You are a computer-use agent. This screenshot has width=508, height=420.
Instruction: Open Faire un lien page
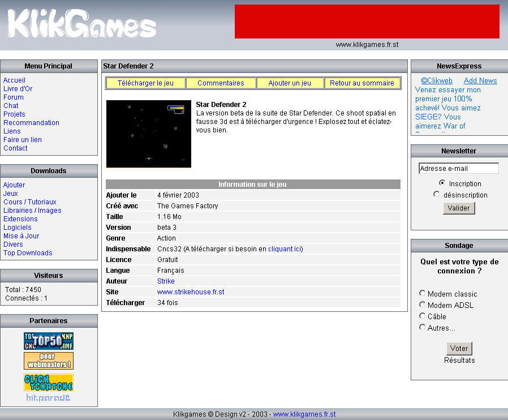click(x=23, y=140)
